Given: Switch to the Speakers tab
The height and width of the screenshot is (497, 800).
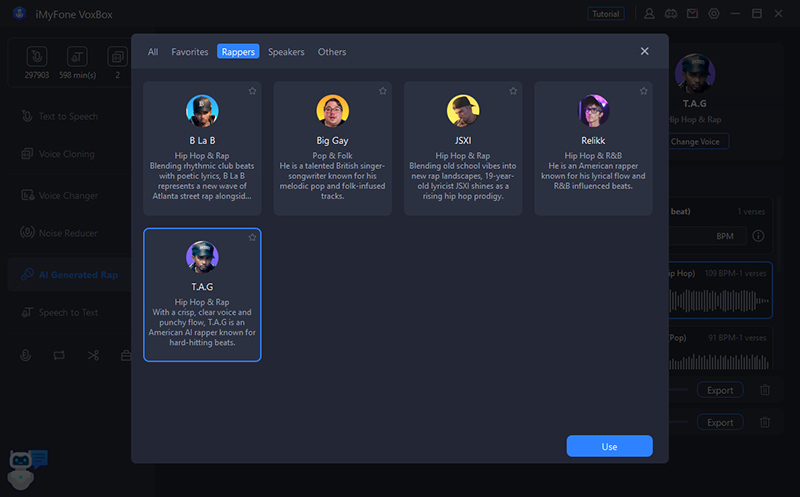Looking at the screenshot, I should (286, 52).
